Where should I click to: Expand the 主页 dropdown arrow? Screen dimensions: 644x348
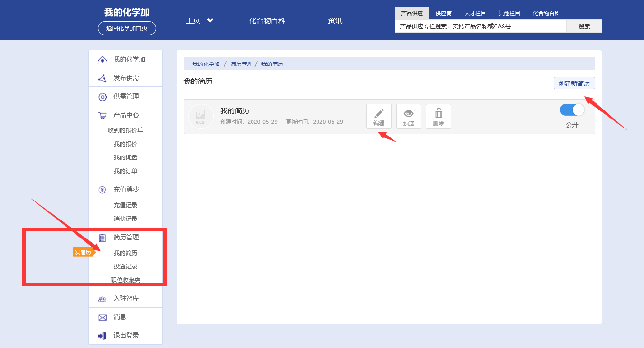click(210, 20)
